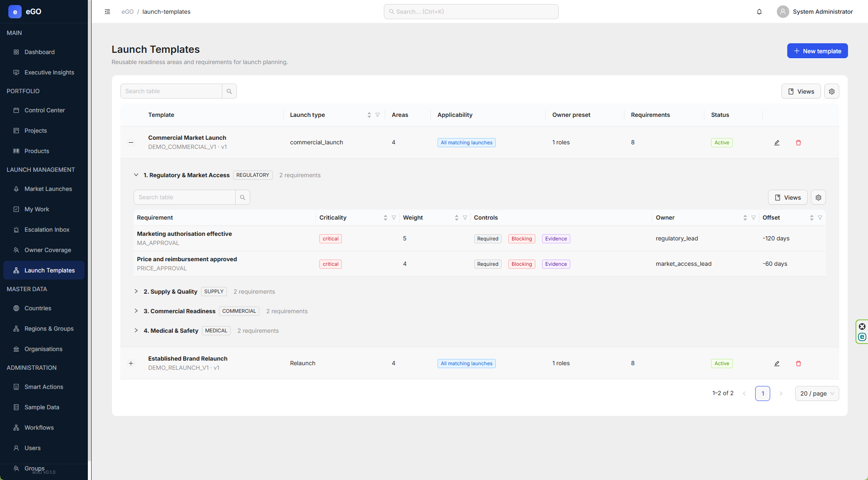Filter requirements by Owner

pyautogui.click(x=754, y=218)
